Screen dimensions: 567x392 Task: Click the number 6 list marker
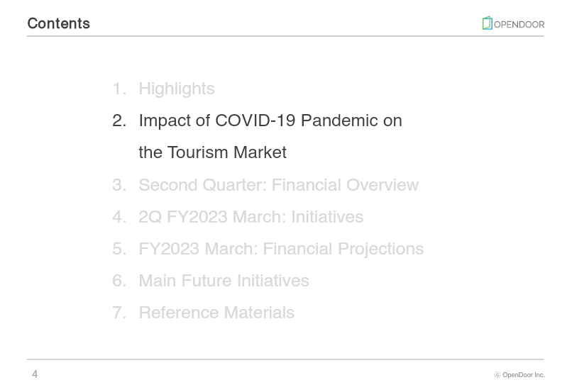coord(119,281)
